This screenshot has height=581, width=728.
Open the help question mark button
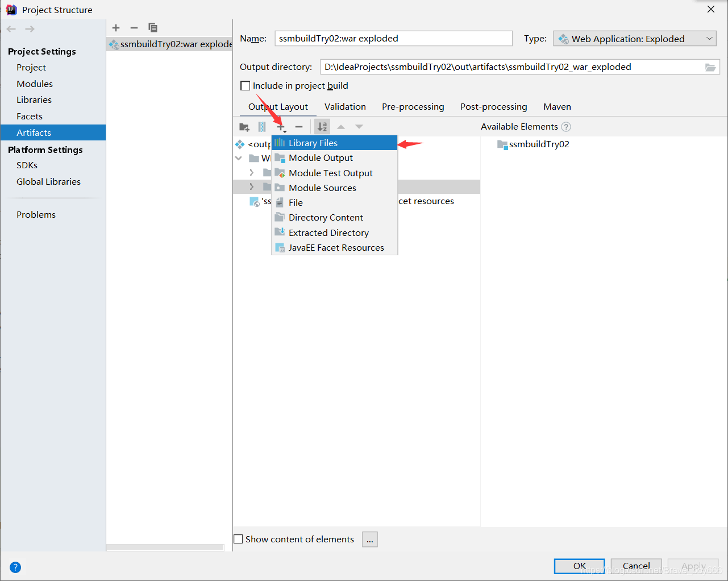pos(15,567)
